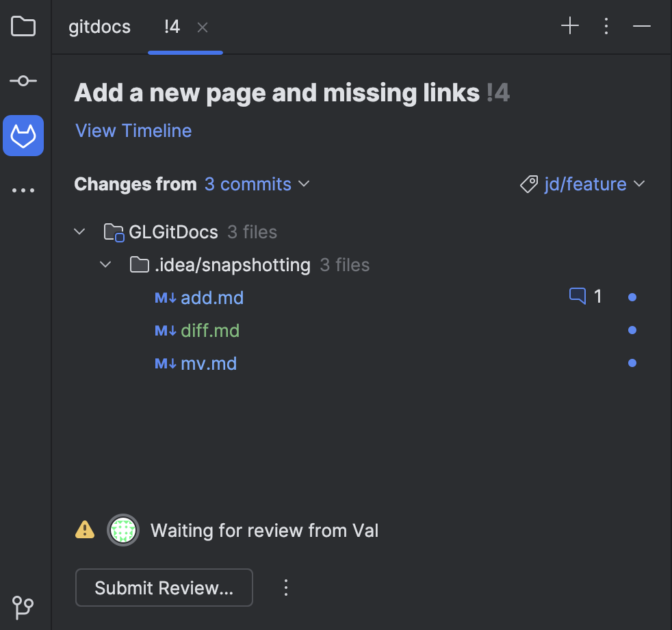This screenshot has height=630, width=672.
Task: Open tool window options vertical dots
Action: tap(606, 26)
